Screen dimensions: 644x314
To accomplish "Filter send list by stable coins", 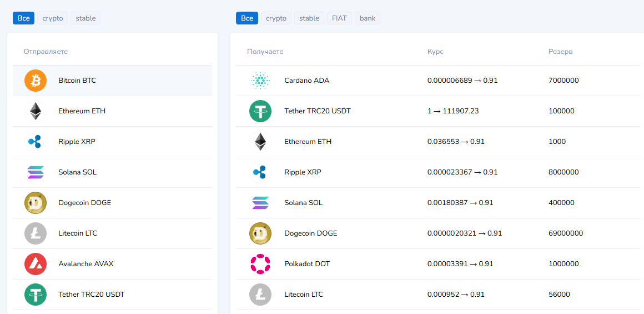I will (x=85, y=18).
